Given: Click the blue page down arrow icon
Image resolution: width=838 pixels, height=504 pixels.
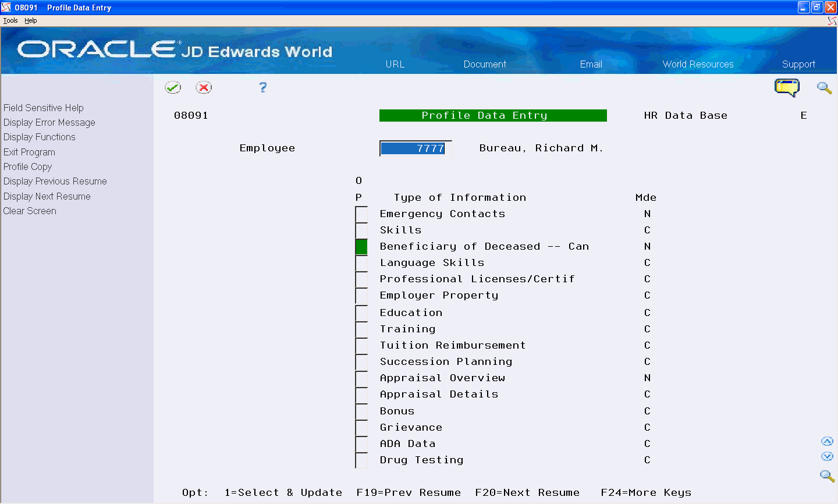Looking at the screenshot, I should [827, 457].
